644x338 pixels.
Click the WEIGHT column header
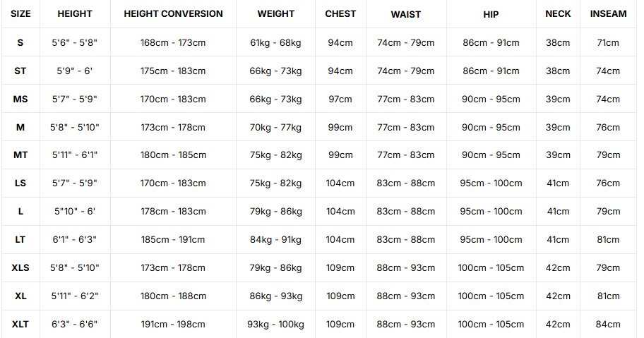(x=275, y=14)
